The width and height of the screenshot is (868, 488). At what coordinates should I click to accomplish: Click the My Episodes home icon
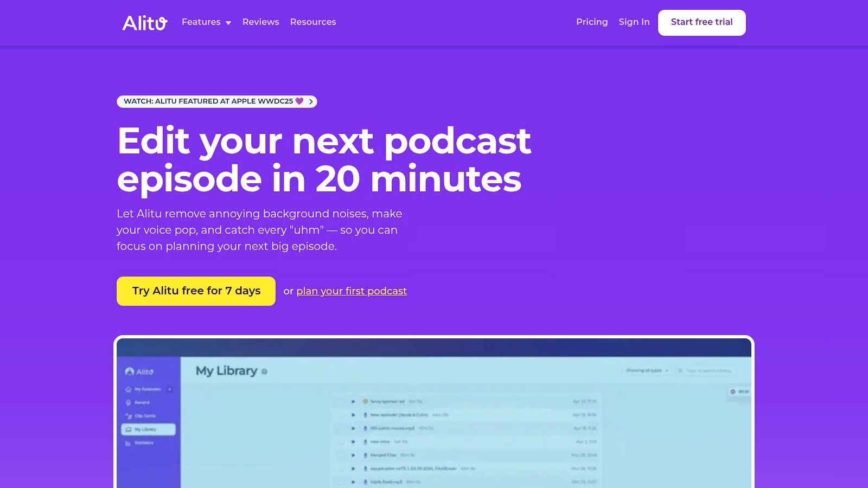point(129,389)
